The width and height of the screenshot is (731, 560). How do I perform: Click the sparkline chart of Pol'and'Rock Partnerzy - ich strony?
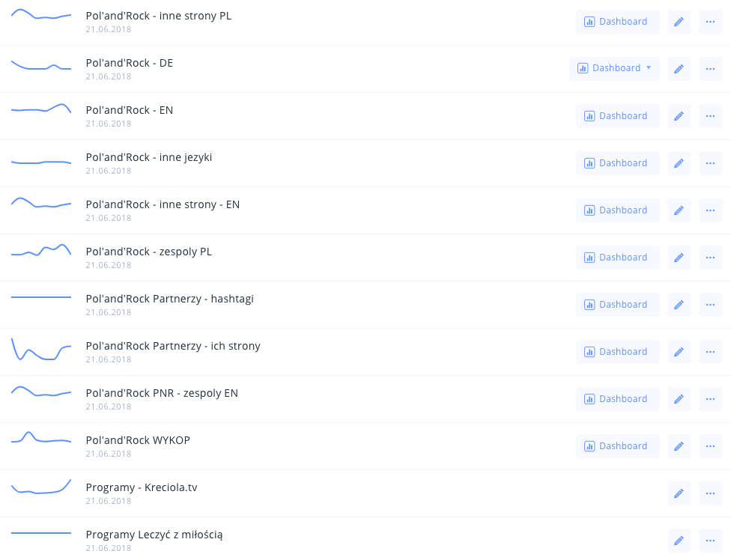[41, 350]
